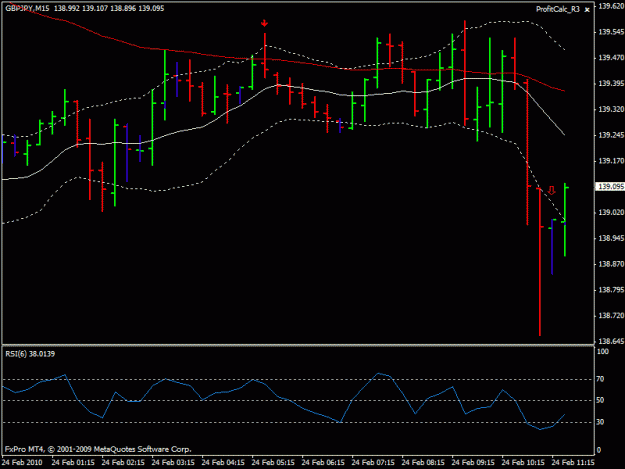Click the OHLC value 139.107
The image size is (625, 469).
[95, 8]
